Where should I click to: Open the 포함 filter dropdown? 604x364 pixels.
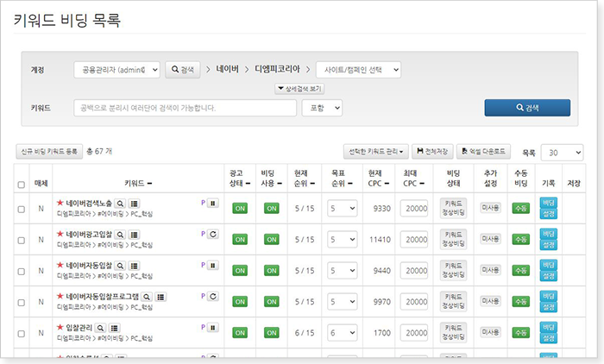321,108
